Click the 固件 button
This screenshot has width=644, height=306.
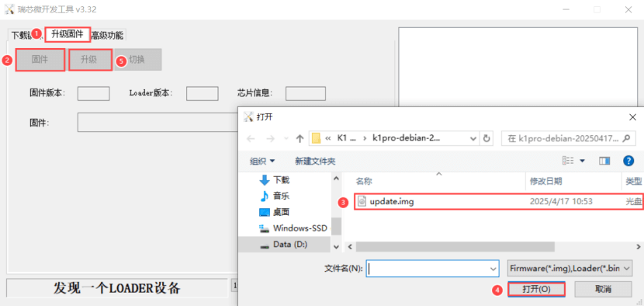pyautogui.click(x=40, y=60)
